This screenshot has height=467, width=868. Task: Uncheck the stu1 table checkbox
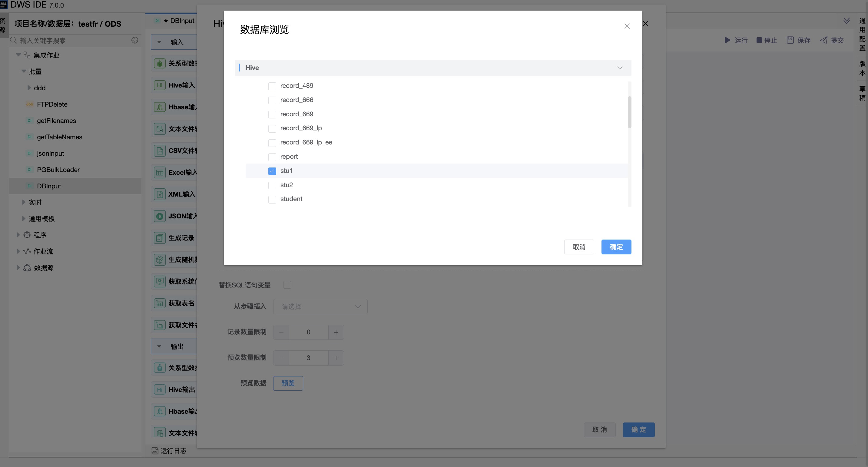[x=272, y=171]
